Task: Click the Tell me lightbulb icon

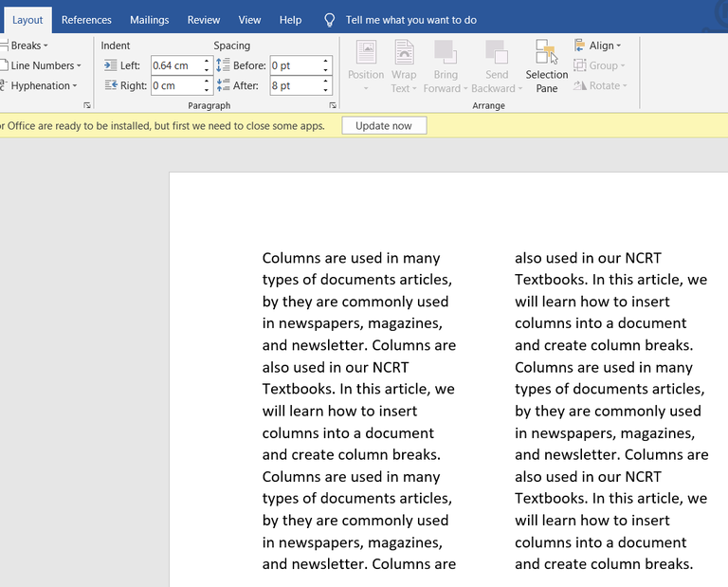Action: tap(329, 20)
